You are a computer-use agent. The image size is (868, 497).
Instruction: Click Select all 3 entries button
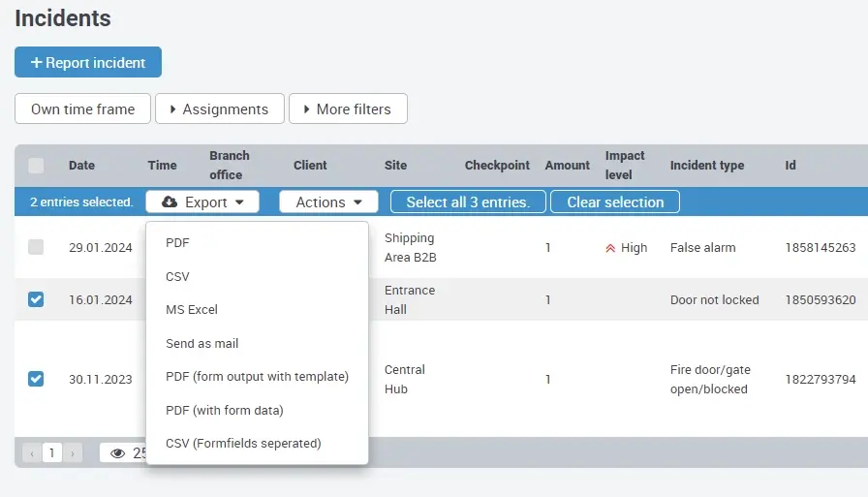click(x=468, y=202)
